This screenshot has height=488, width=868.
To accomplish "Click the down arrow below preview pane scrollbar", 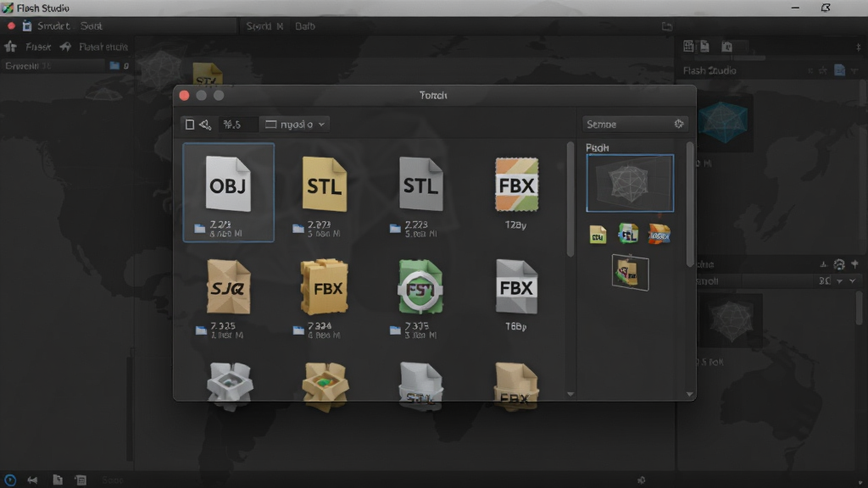I will [x=690, y=394].
